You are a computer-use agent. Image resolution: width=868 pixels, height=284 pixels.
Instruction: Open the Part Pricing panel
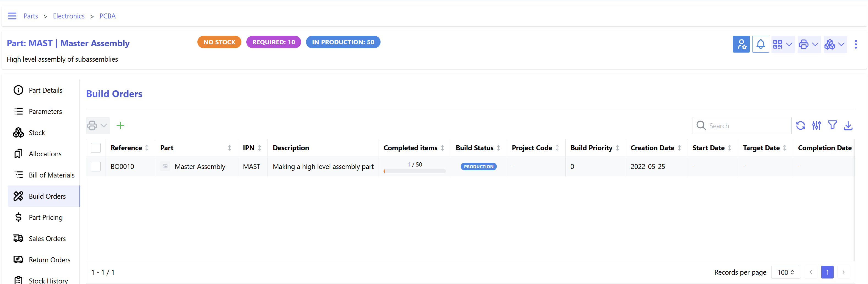pyautogui.click(x=45, y=217)
